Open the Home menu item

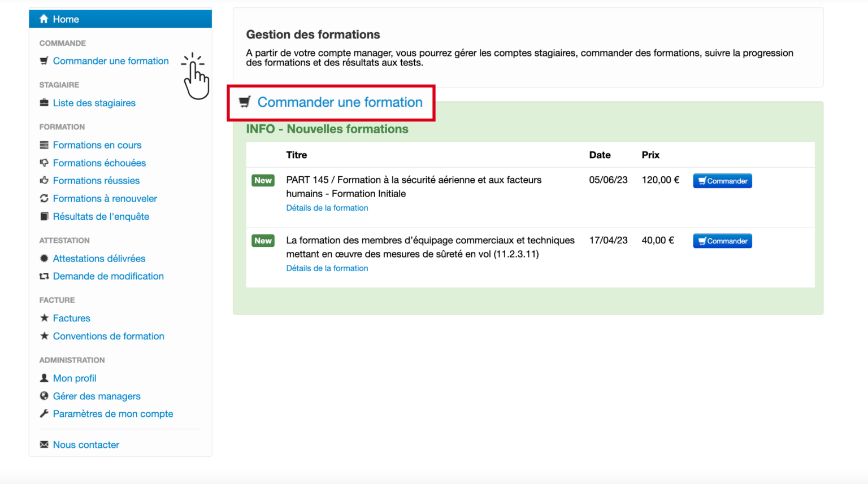pyautogui.click(x=66, y=19)
